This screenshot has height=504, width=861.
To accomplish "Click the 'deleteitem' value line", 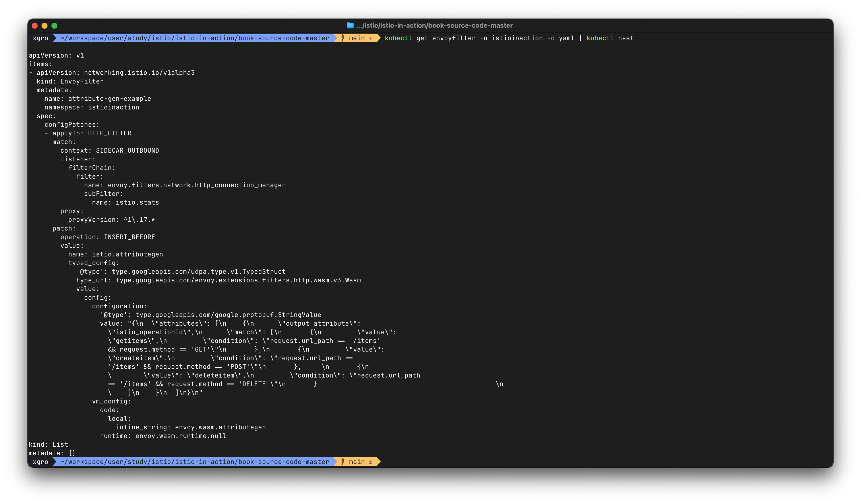I will (x=264, y=375).
